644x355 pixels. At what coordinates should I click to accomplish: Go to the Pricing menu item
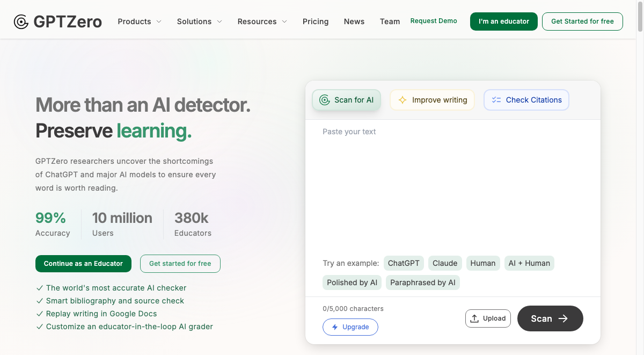[316, 21]
